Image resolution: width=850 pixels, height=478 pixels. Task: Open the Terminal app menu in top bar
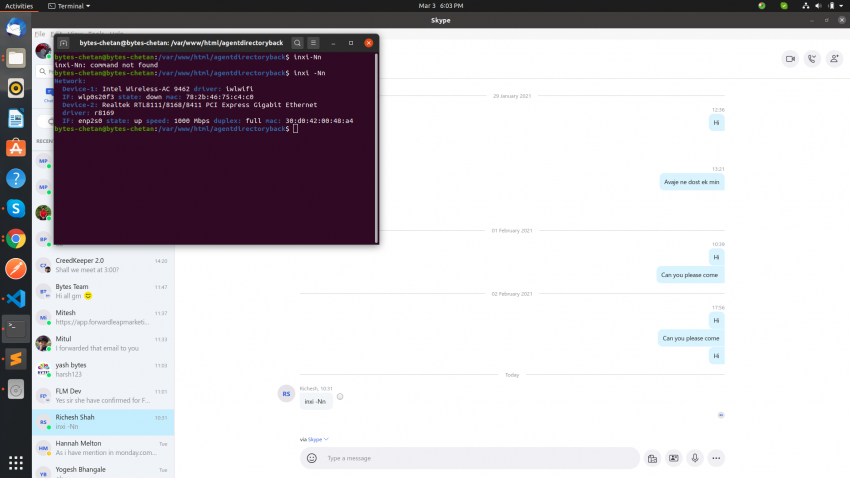pos(68,5)
